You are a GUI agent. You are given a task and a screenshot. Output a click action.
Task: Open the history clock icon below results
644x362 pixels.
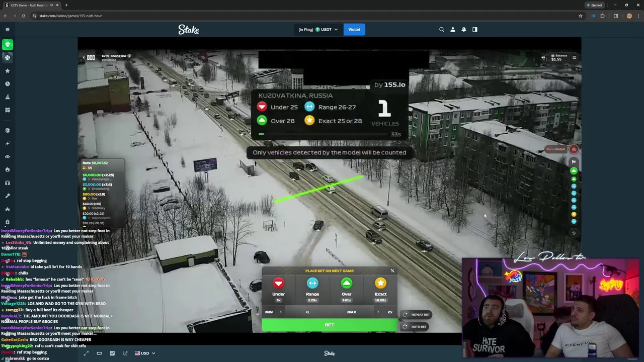(574, 233)
